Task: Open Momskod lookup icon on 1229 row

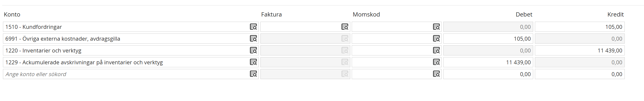Action: click(436, 62)
